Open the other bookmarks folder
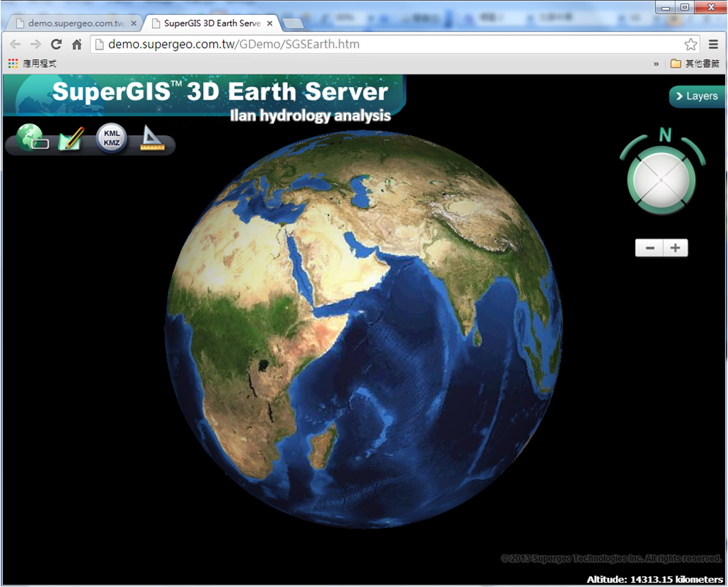 point(695,63)
